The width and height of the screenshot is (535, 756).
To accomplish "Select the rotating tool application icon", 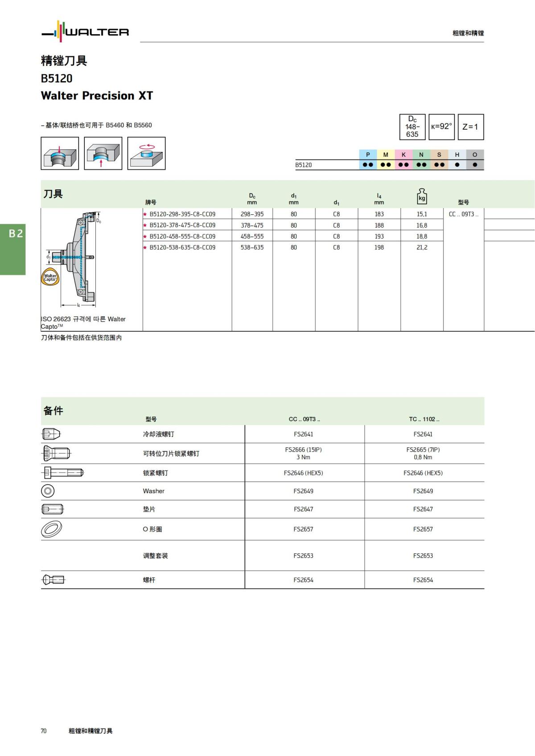I will [x=146, y=153].
